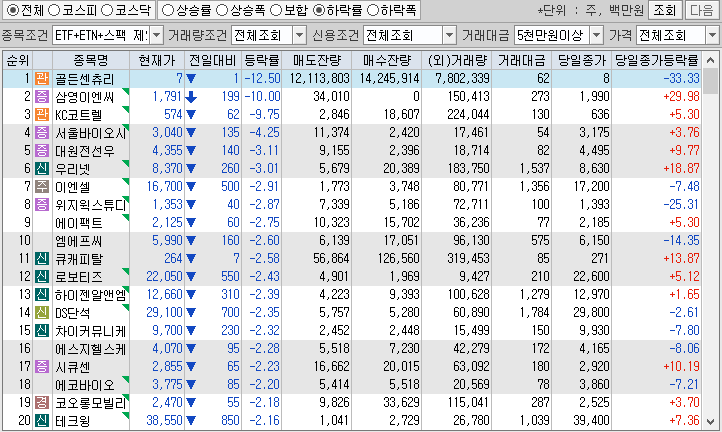The image size is (722, 432).
Task: Click the 신 badge icon beside DS단석
Action: (x=42, y=312)
